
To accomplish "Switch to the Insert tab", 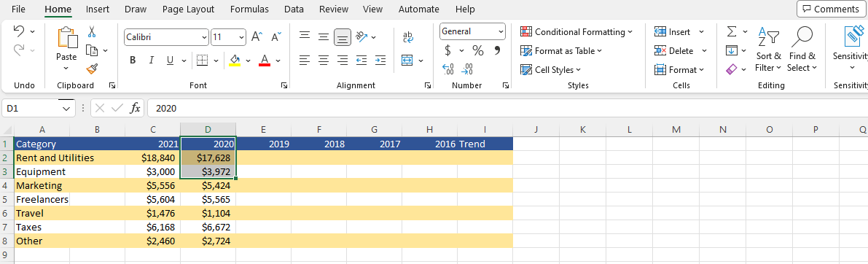I will (98, 9).
